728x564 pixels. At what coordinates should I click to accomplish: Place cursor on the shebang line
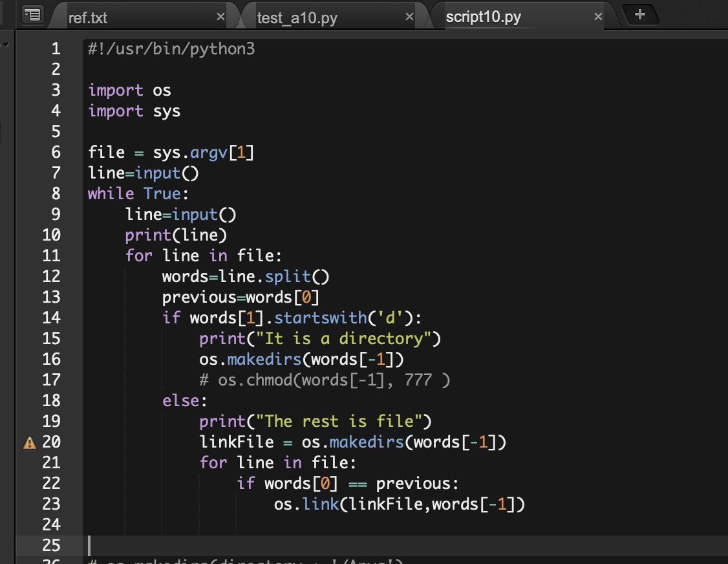[171, 49]
